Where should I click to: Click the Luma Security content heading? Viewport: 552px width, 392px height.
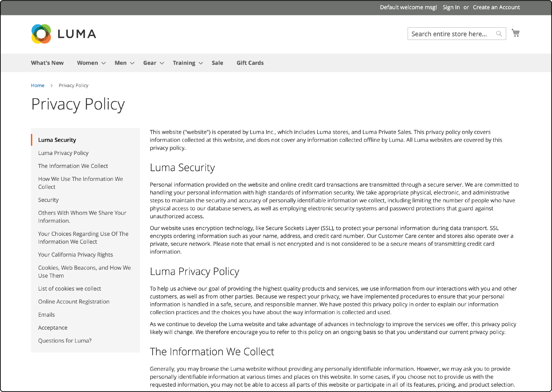pos(182,168)
